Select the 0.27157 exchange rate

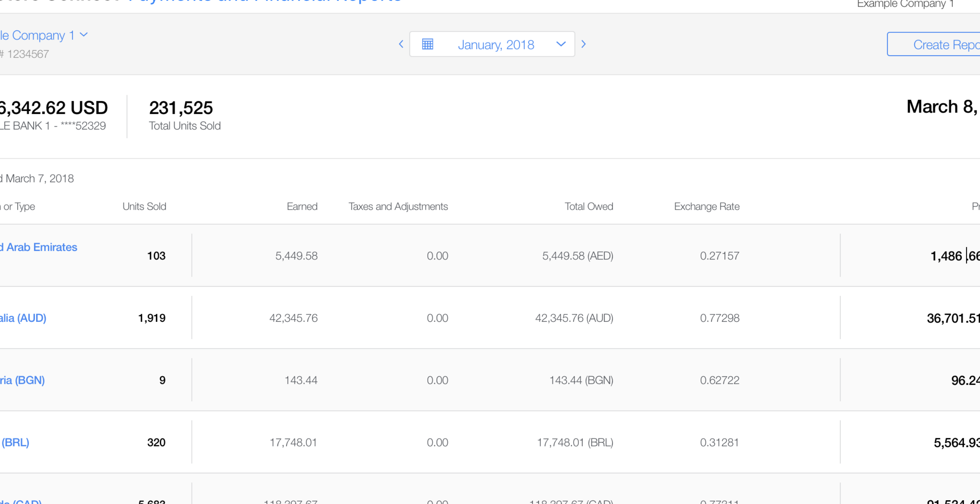[x=720, y=256]
